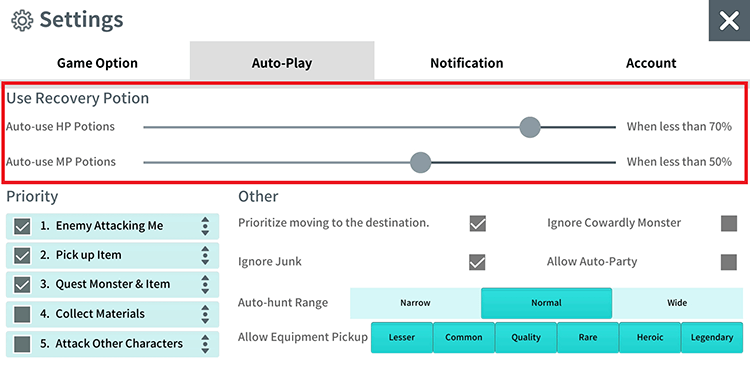Uncheck Ignore Junk option
The image size is (750, 374).
(477, 262)
